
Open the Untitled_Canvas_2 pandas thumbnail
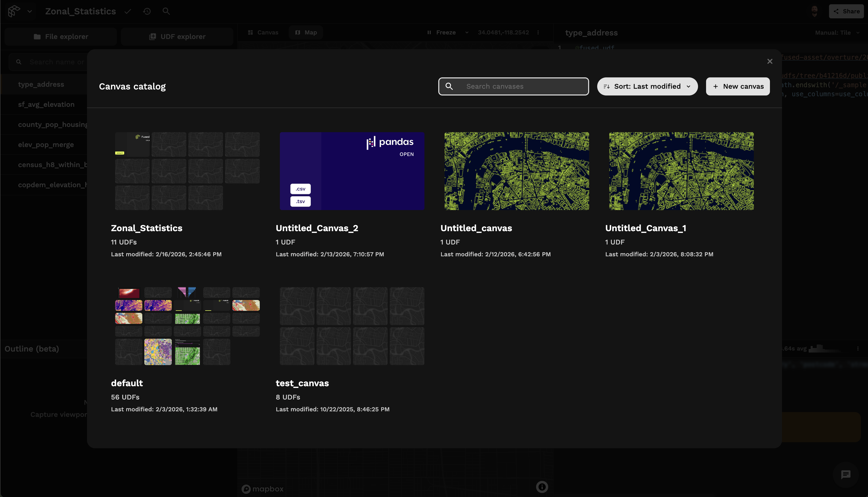352,171
